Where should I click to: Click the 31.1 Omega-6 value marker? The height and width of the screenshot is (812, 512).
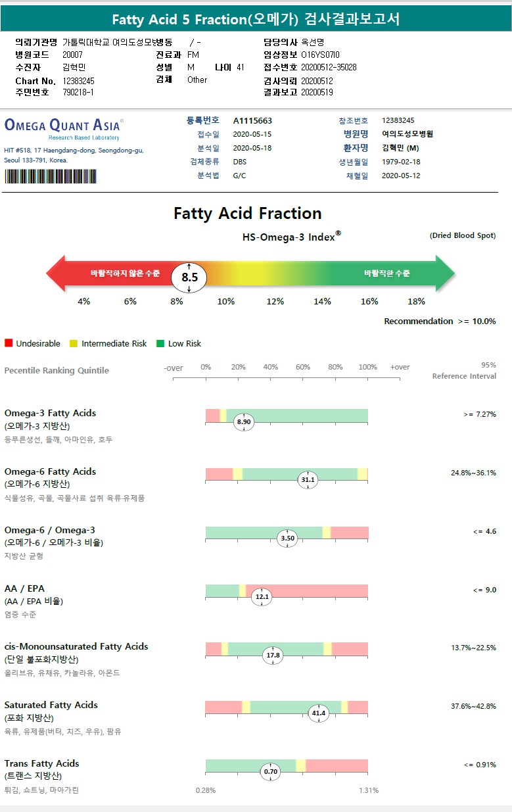coord(308,480)
